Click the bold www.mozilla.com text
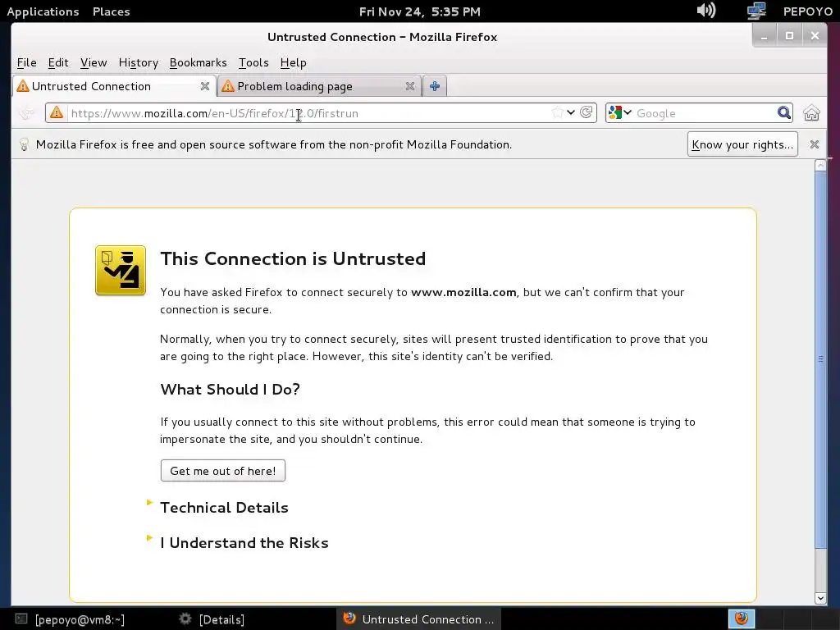 [463, 292]
